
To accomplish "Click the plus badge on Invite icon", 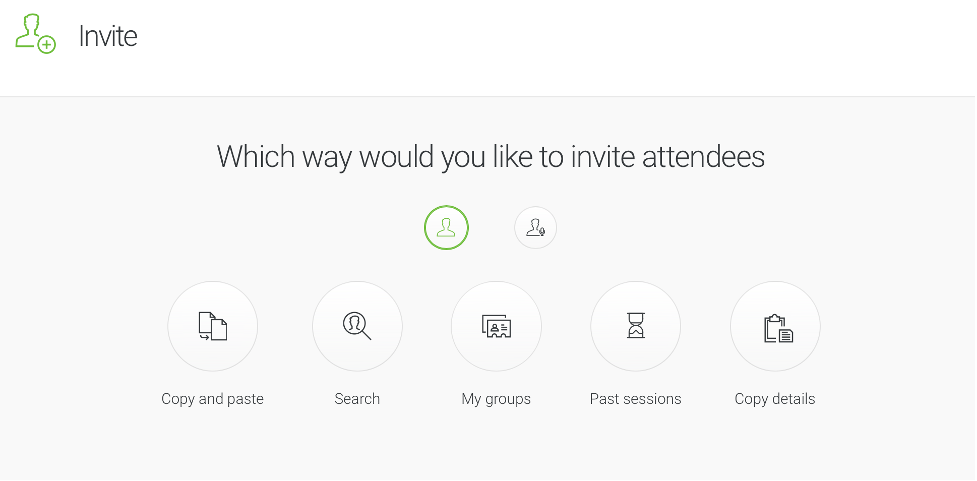I will 47,44.
